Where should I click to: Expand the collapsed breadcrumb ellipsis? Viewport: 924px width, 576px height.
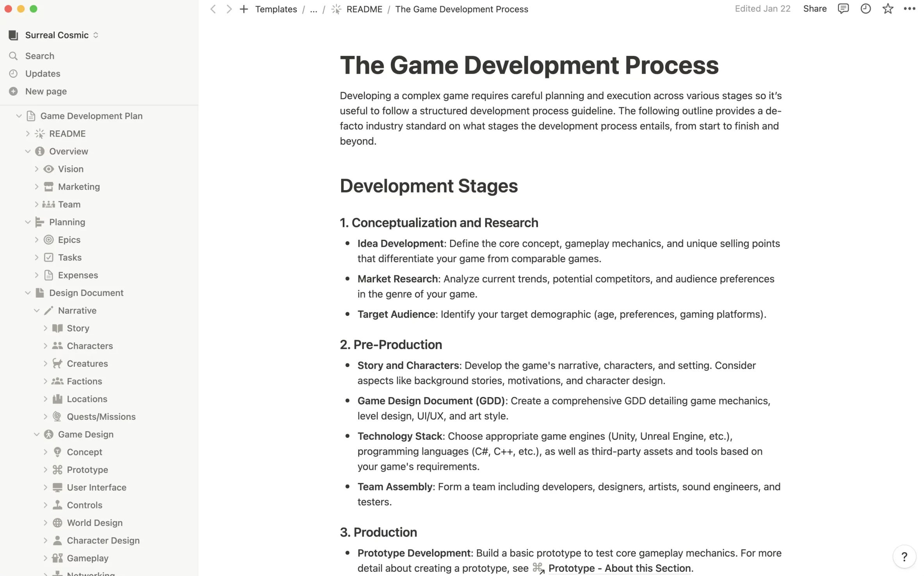click(x=313, y=9)
